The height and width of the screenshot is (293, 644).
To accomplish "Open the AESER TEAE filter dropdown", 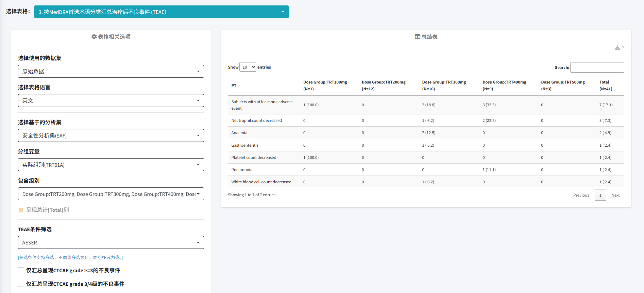I will tap(111, 242).
